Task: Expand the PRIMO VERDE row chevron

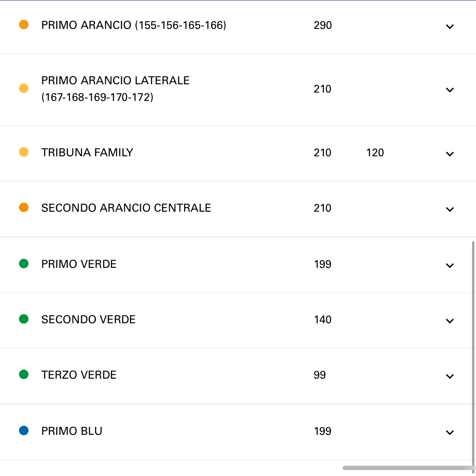Action: 449,265
